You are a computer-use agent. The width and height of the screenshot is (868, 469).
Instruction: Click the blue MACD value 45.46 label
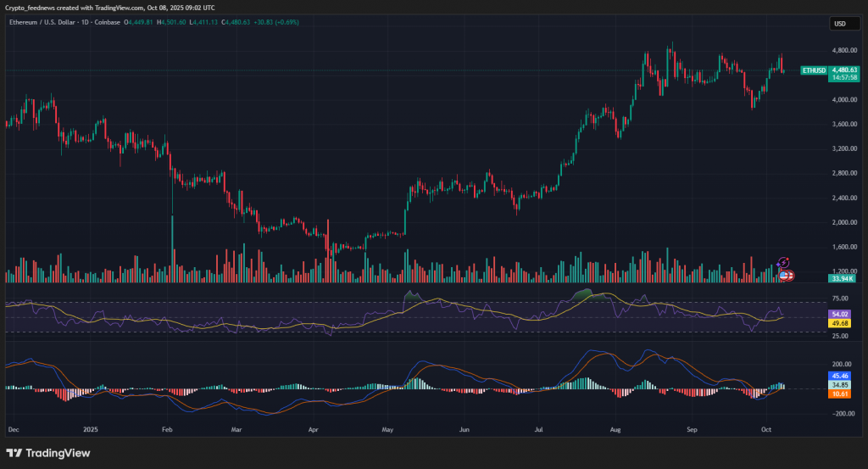tap(841, 376)
